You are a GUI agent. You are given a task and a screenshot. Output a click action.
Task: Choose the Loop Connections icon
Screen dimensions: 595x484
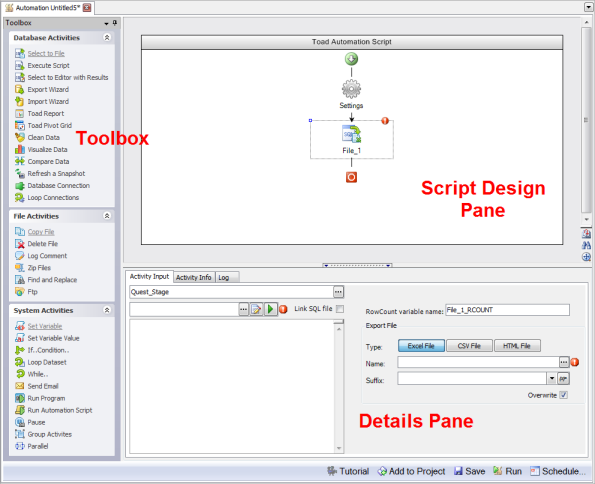point(20,198)
